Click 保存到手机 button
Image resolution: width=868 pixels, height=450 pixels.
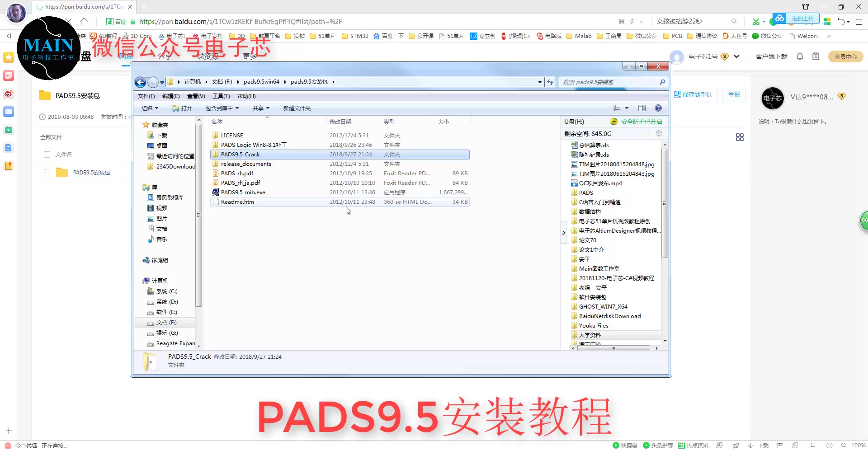(693, 94)
